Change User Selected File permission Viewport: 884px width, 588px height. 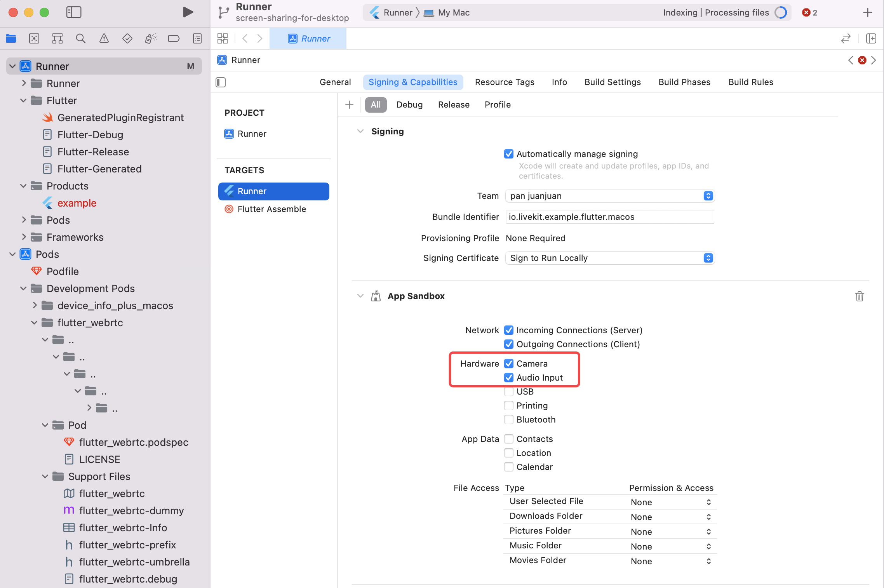(x=672, y=502)
